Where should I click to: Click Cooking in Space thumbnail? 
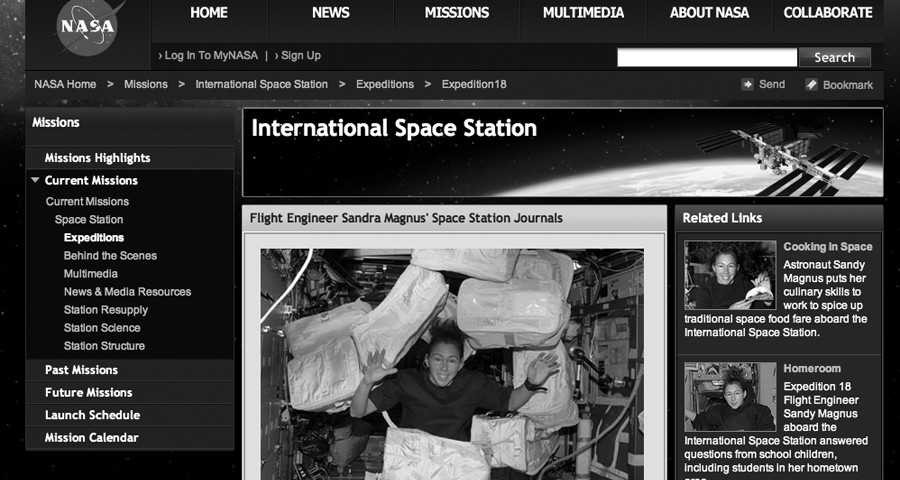[730, 275]
